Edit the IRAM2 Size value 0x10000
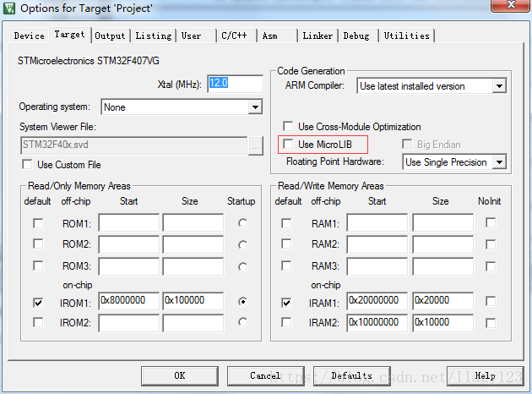 tap(442, 323)
